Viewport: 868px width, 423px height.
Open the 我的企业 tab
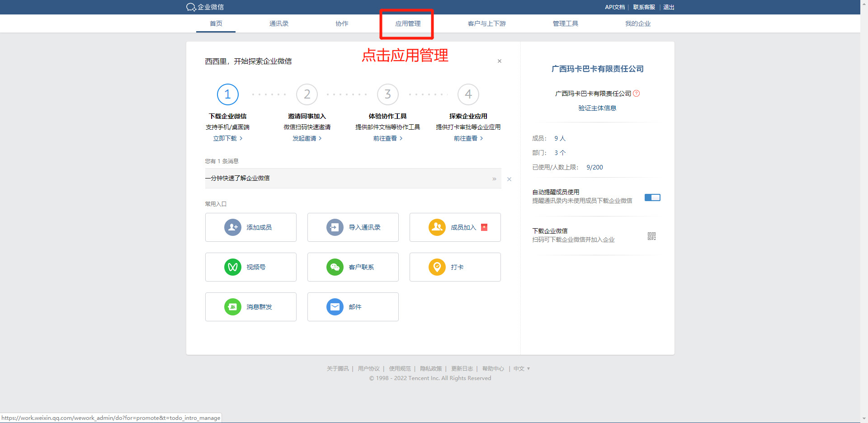[x=638, y=23]
